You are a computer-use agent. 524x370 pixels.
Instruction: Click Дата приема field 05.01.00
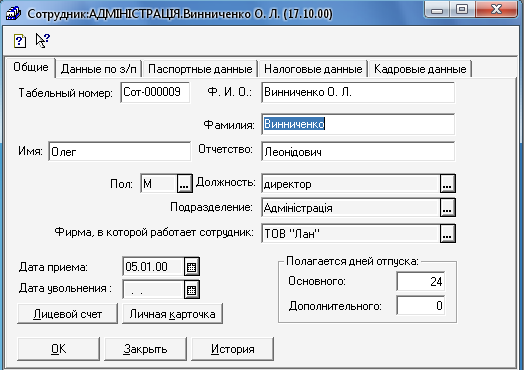pyautogui.click(x=153, y=266)
